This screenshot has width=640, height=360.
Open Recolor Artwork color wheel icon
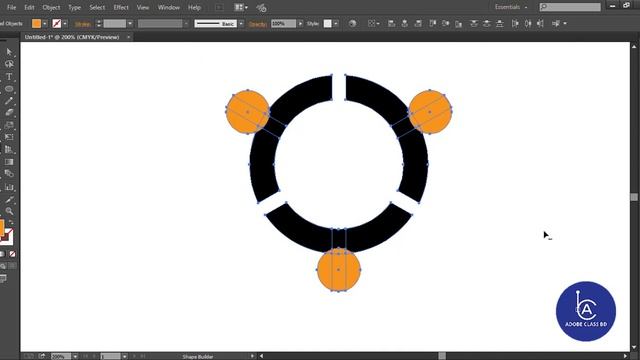coord(352,24)
